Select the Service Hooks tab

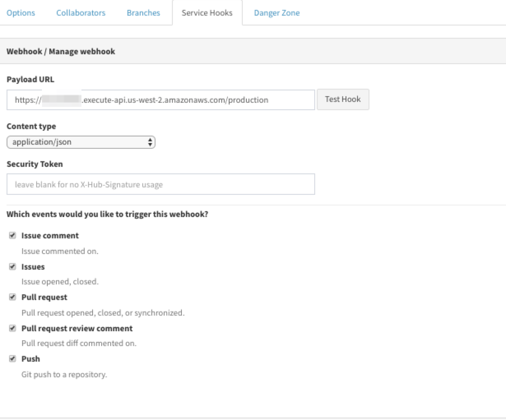pyautogui.click(x=207, y=13)
